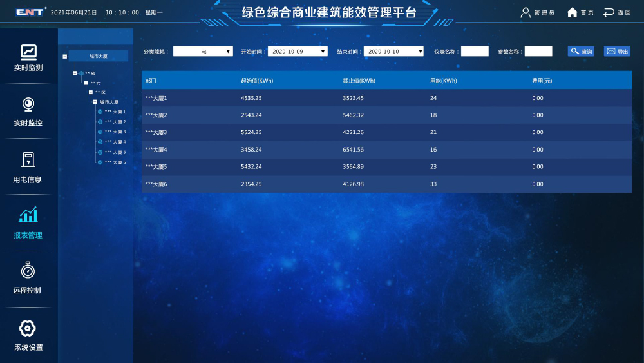644x363 pixels.
Task: Click the 首页 home icon
Action: tap(572, 12)
